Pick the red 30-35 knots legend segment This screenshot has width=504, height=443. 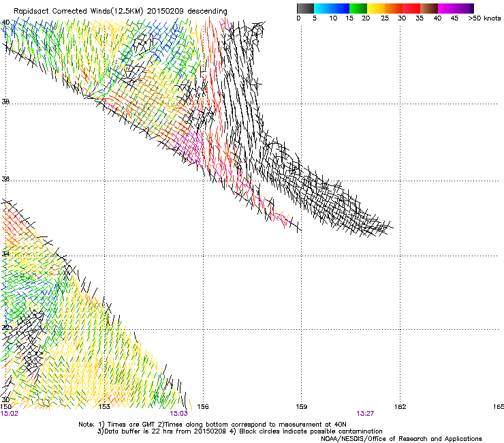[411, 8]
